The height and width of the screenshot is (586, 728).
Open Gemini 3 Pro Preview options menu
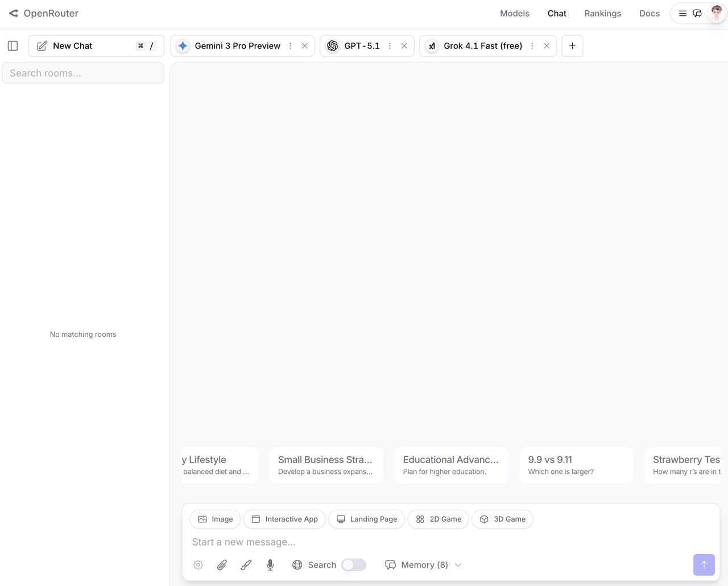point(291,46)
